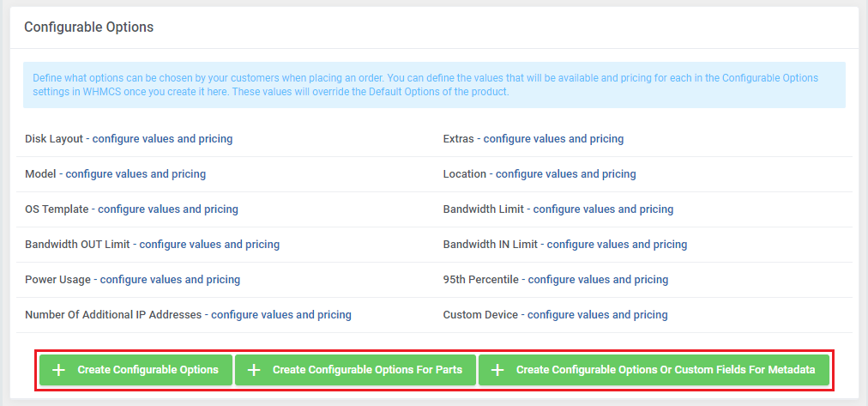Open Custom Device configure values and pricing
The image size is (868, 406).
[597, 314]
